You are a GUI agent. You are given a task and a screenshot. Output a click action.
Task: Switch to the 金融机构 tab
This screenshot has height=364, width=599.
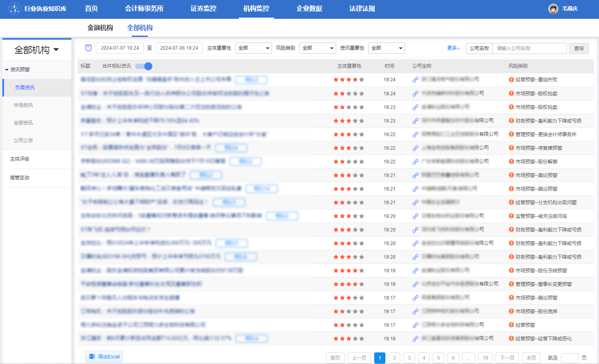pos(100,28)
